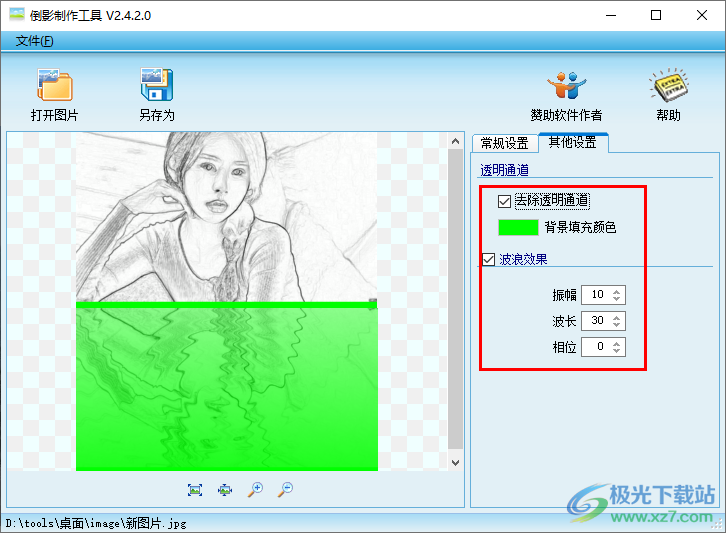Pick the green 背景填充颜色 swatch

tap(518, 227)
